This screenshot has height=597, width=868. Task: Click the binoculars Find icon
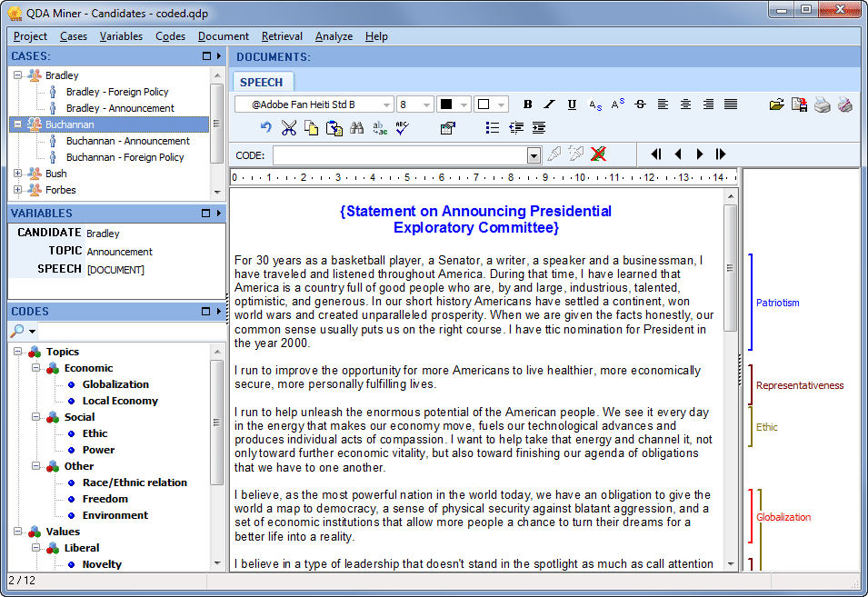pyautogui.click(x=356, y=128)
